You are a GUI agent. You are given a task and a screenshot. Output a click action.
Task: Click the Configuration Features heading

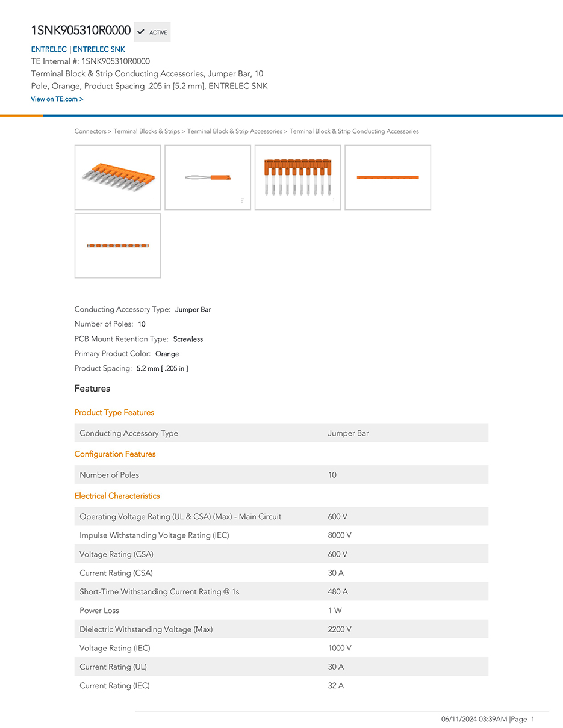(115, 454)
